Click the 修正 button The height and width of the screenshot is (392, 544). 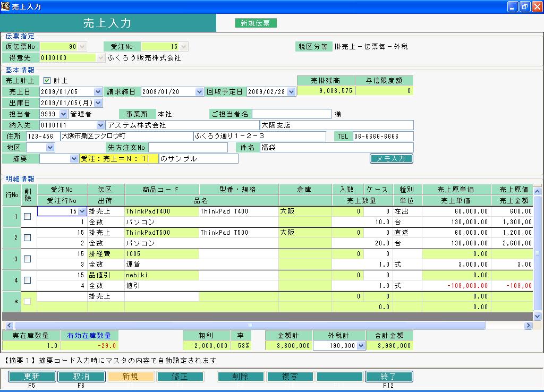click(180, 377)
